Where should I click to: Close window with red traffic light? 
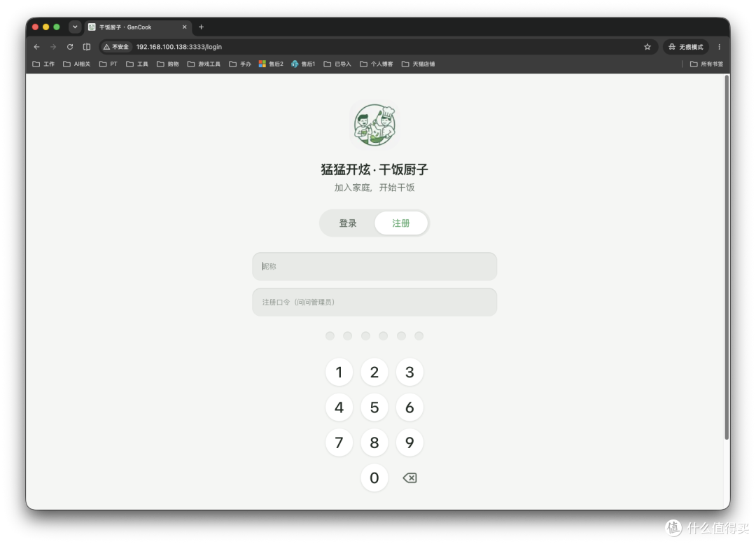click(35, 27)
